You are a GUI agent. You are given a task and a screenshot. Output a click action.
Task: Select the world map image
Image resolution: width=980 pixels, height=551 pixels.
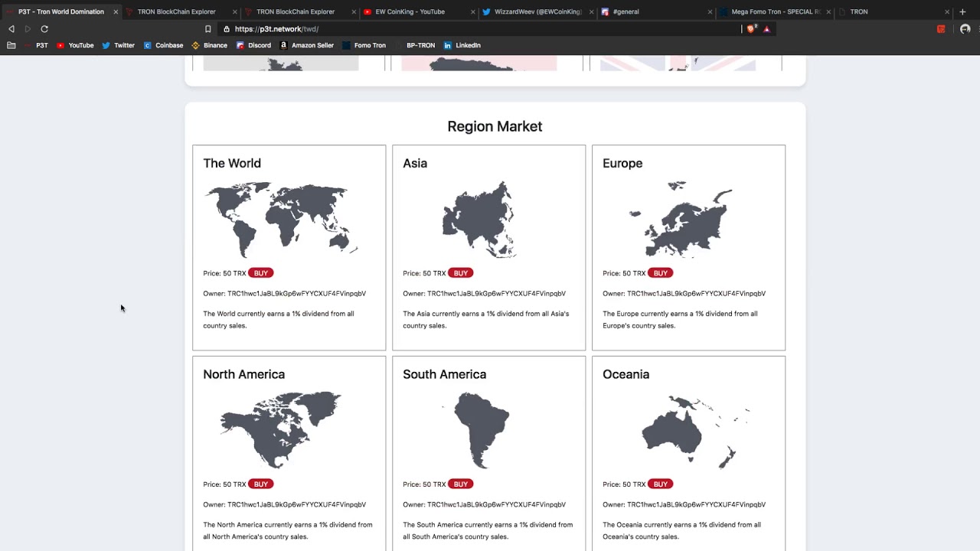coord(281,220)
